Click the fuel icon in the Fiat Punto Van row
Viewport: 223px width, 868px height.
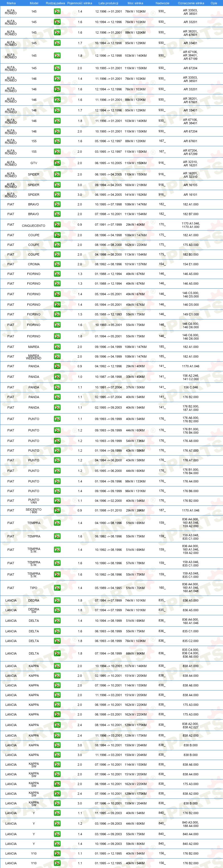57,501
